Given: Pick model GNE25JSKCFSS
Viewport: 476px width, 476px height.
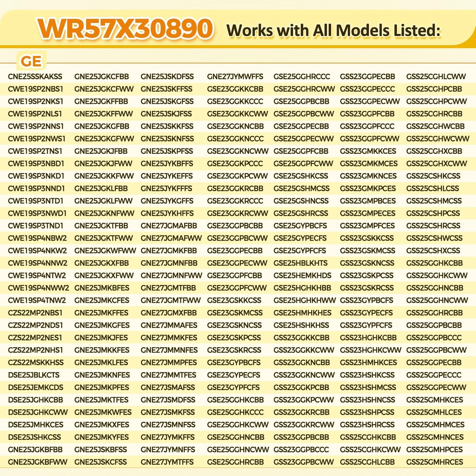Looking at the screenshot, I should click(x=100, y=462).
